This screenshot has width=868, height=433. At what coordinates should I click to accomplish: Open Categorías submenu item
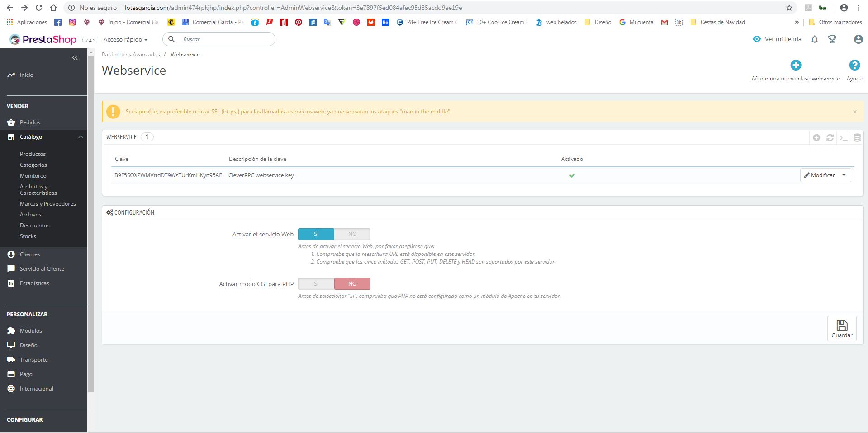tap(33, 165)
